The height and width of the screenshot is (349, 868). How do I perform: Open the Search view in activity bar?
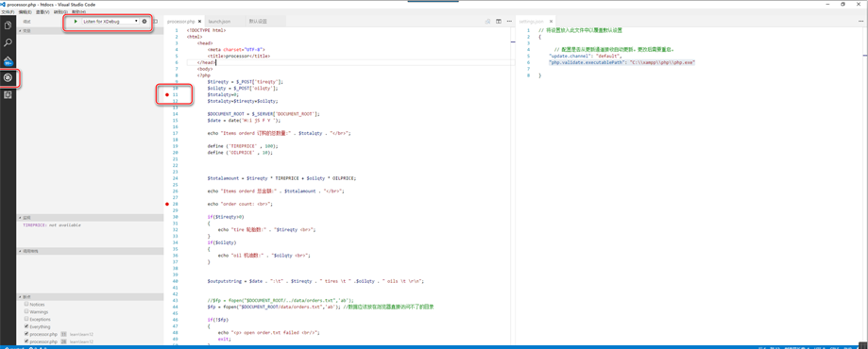tap(9, 42)
